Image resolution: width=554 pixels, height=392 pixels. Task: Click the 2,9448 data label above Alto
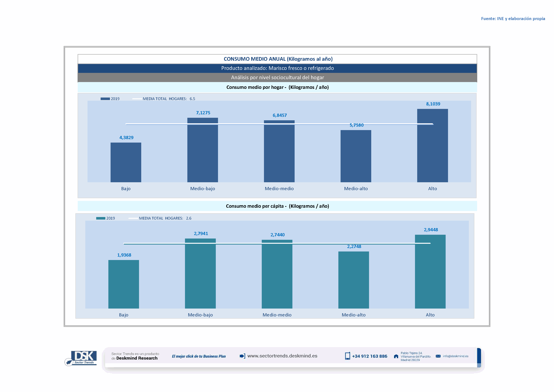[x=431, y=230]
